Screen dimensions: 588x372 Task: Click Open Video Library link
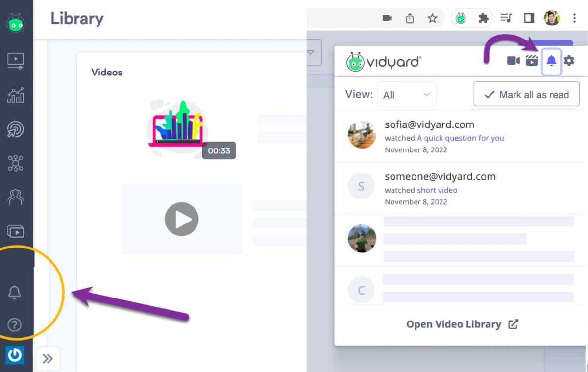coord(462,324)
